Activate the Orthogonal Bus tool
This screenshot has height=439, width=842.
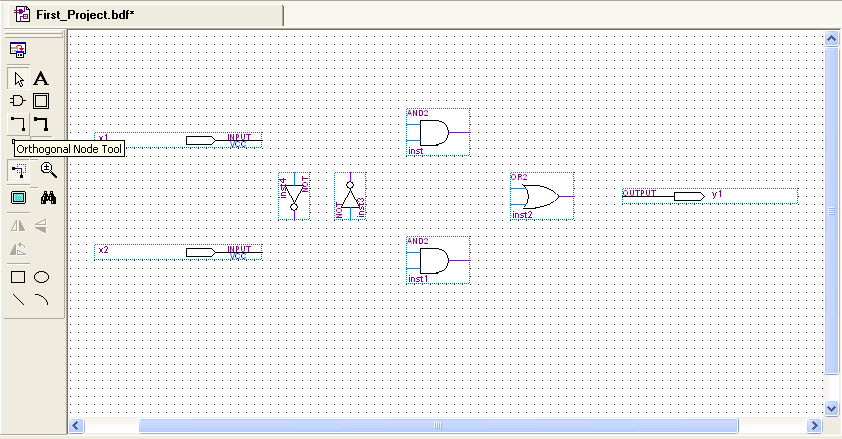pos(41,124)
